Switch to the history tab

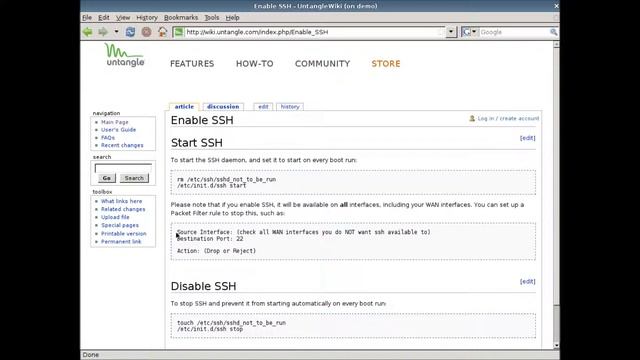[290, 107]
